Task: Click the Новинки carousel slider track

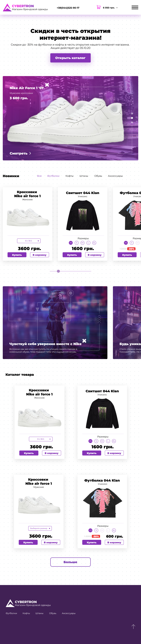Action: [70, 271]
